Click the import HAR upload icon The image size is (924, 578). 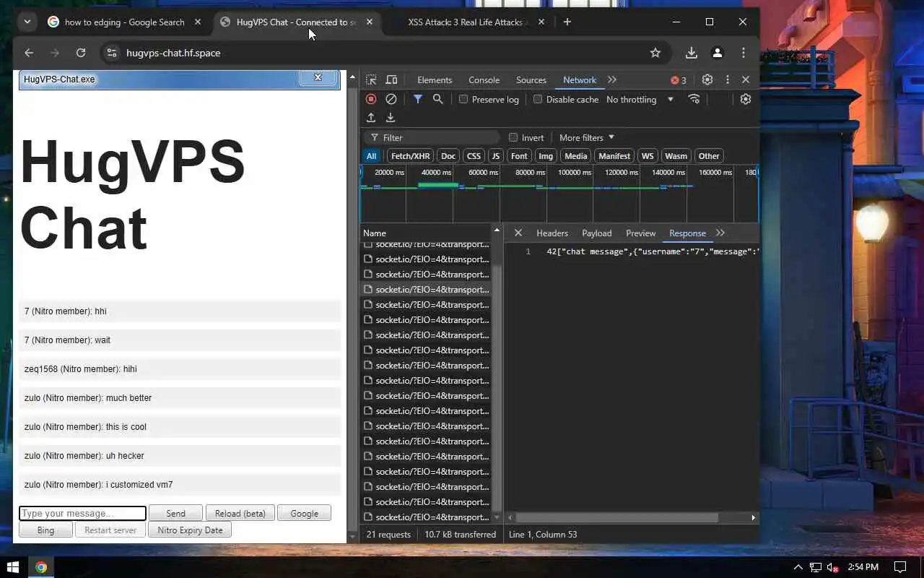(371, 117)
